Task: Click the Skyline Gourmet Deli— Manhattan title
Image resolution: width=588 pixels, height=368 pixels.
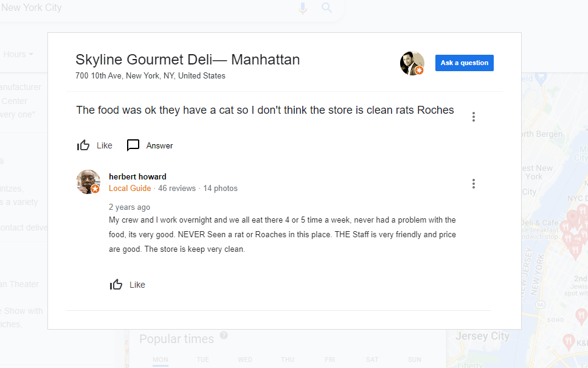Action: pyautogui.click(x=187, y=60)
